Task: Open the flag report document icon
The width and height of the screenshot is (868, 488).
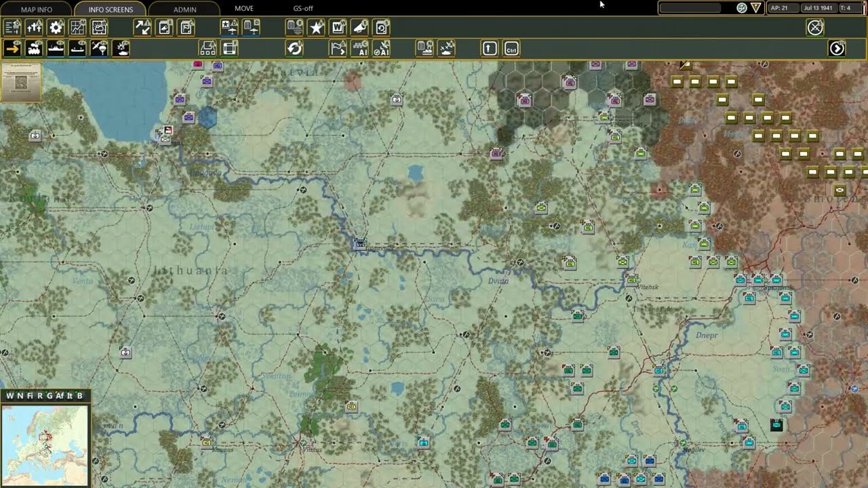Action: coord(186,27)
